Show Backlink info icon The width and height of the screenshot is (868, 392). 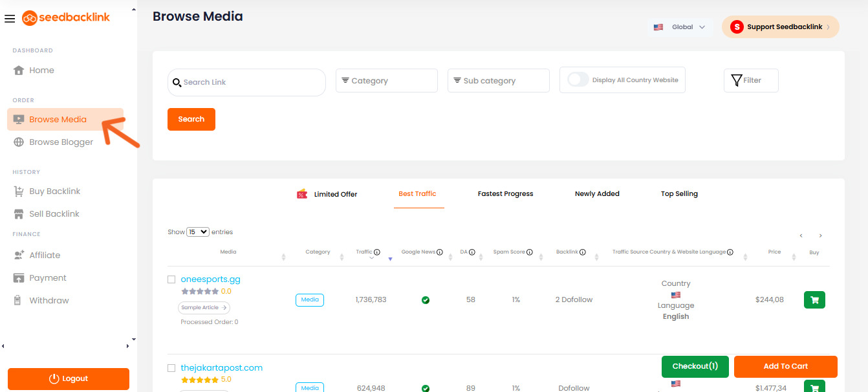pyautogui.click(x=583, y=252)
